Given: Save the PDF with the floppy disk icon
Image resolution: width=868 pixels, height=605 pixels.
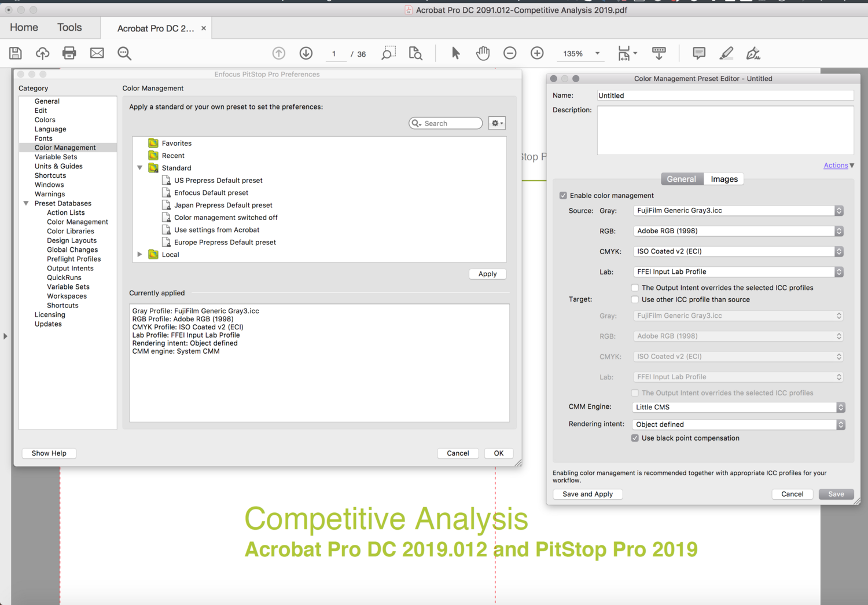Looking at the screenshot, I should (16, 53).
